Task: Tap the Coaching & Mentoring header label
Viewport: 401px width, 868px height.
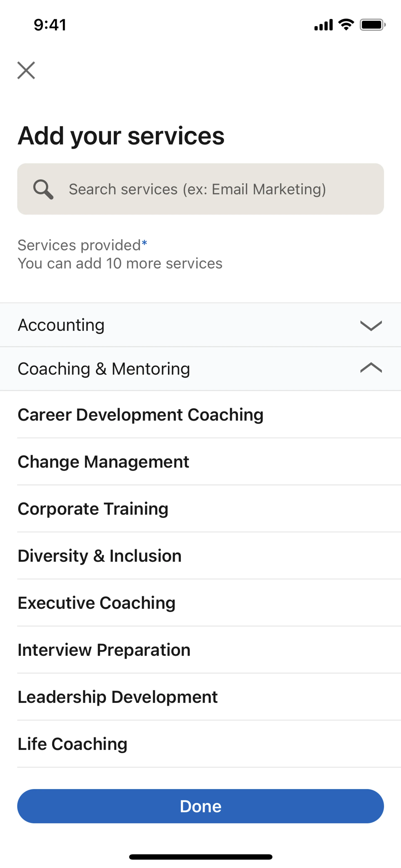Action: tap(104, 369)
